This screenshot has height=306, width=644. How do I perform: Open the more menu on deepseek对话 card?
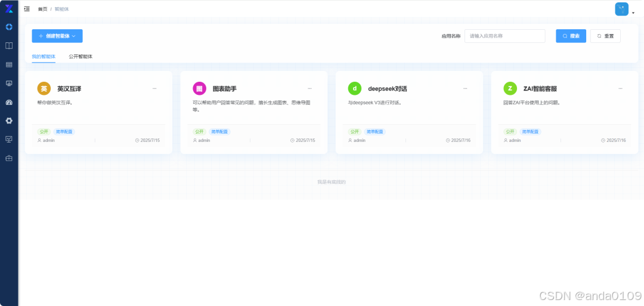pyautogui.click(x=465, y=88)
